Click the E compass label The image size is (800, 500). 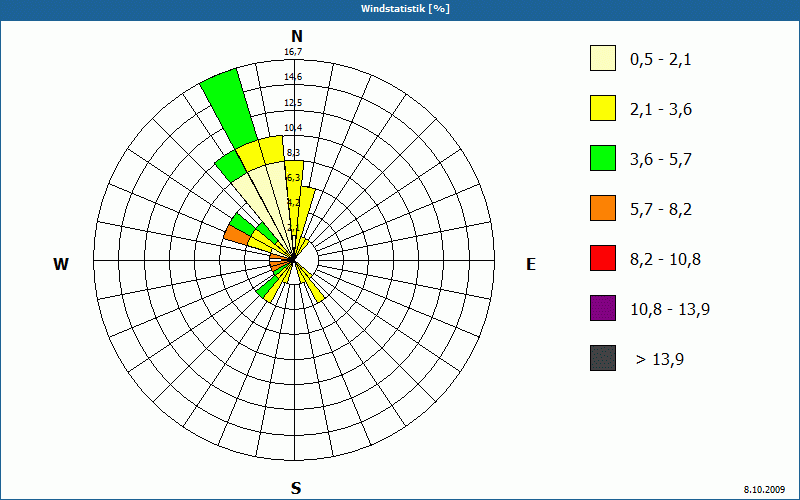[531, 264]
